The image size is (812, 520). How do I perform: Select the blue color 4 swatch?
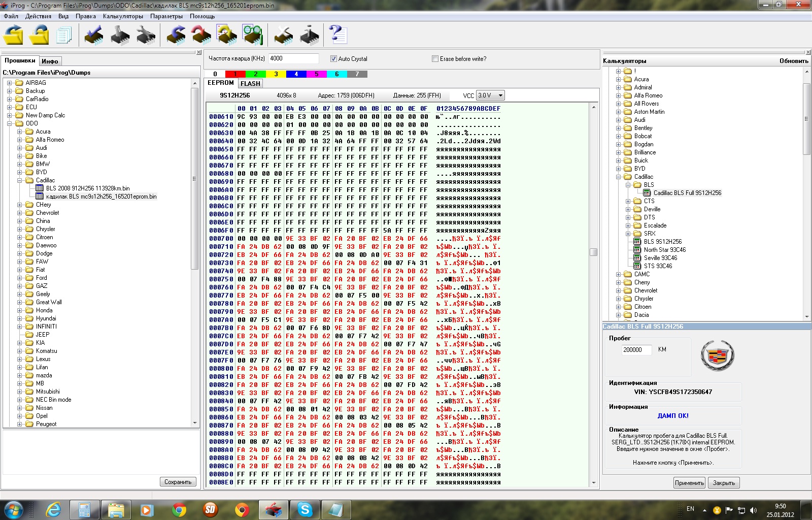[296, 74]
